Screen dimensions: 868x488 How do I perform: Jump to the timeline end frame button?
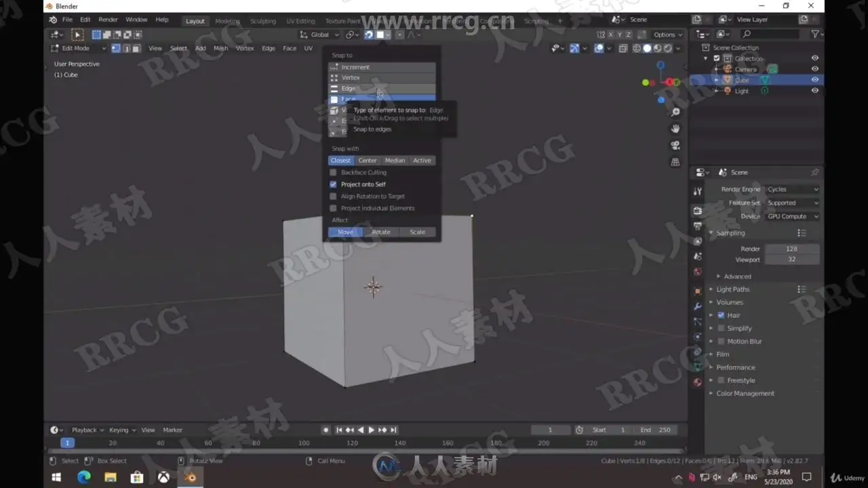click(393, 430)
